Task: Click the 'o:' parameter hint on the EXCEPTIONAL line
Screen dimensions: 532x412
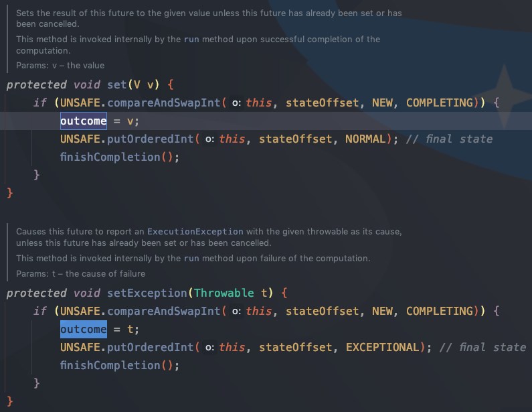Action: 209,348
